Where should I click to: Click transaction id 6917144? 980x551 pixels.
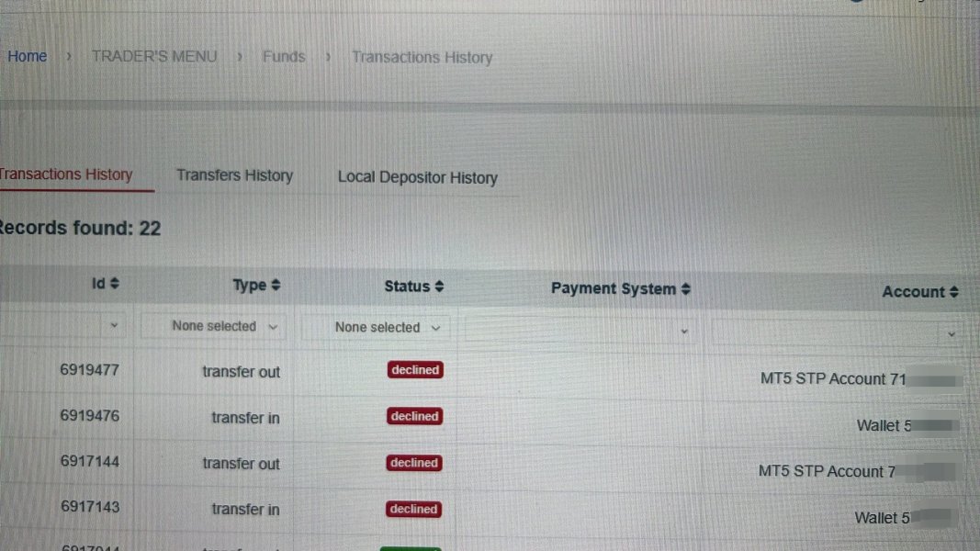pyautogui.click(x=89, y=461)
